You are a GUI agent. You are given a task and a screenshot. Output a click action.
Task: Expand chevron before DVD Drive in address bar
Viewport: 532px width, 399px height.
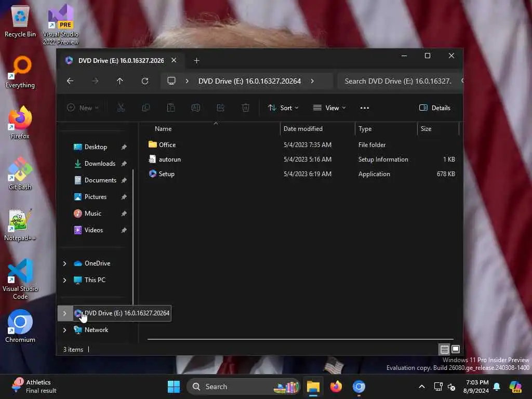point(187,81)
